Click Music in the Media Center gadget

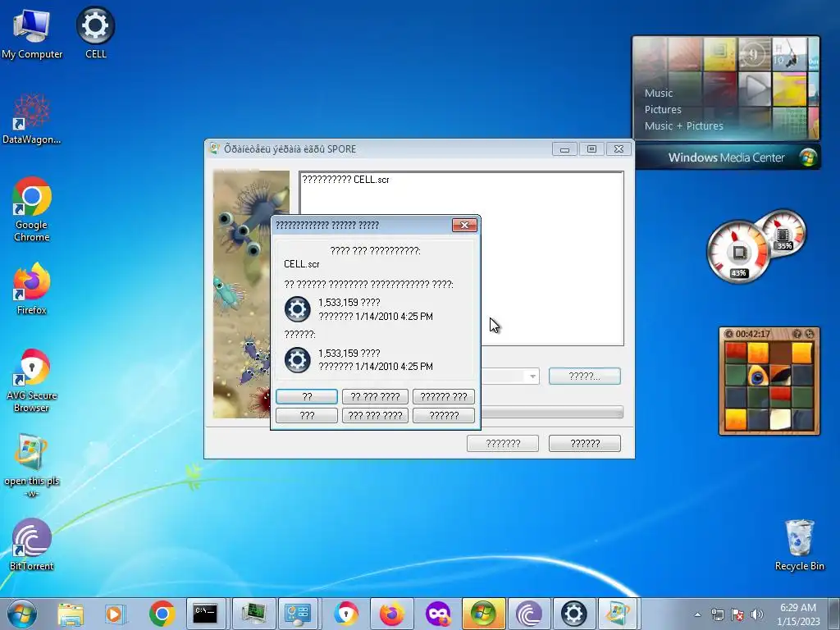(659, 94)
